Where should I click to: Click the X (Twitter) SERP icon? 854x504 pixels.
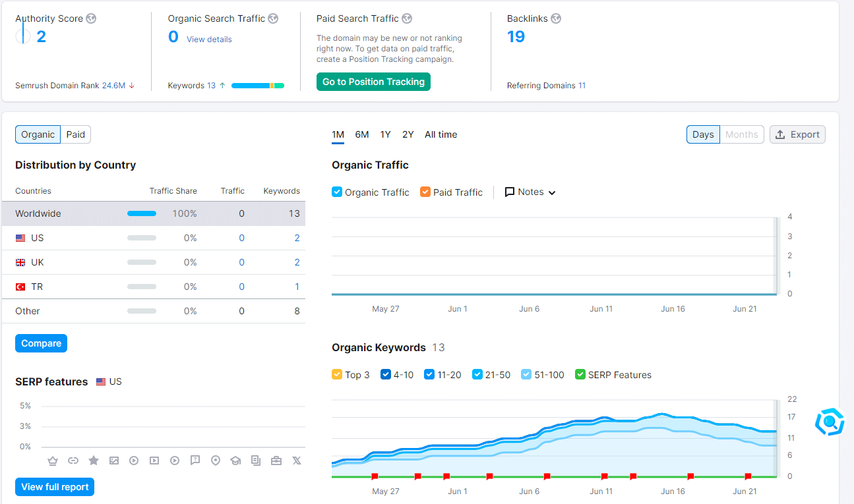pyautogui.click(x=297, y=461)
